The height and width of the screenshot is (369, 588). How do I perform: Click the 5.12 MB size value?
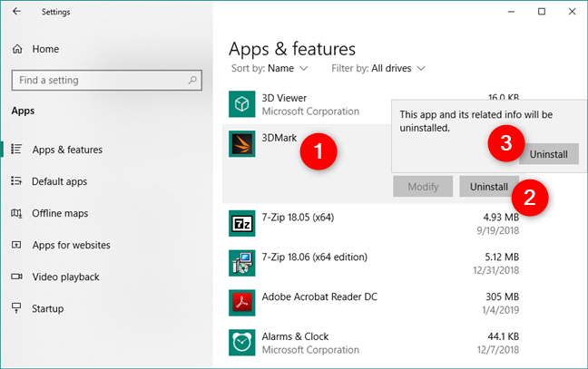click(502, 257)
